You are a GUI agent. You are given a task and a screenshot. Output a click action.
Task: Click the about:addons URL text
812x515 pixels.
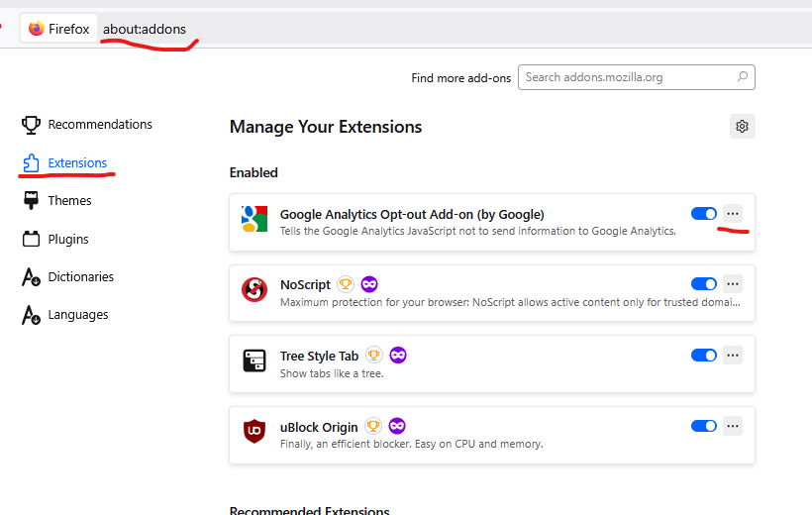click(145, 29)
